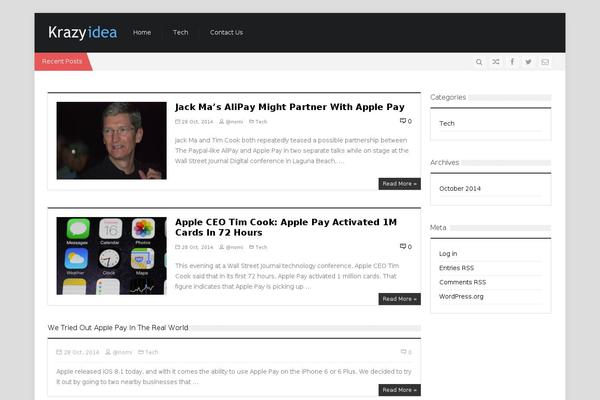
Task: Open We Tried Out Apple Pay heading
Action: pos(118,328)
